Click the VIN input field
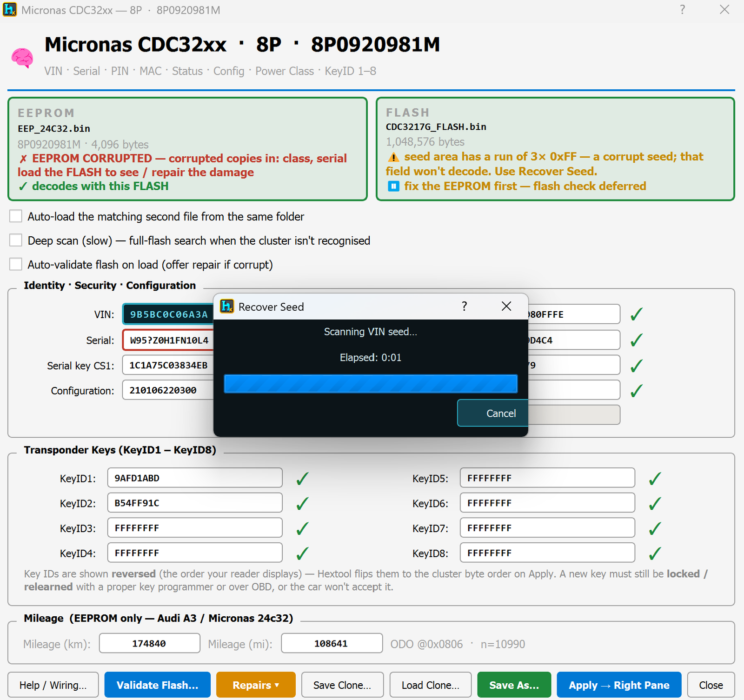This screenshot has height=700, width=744. click(x=168, y=314)
